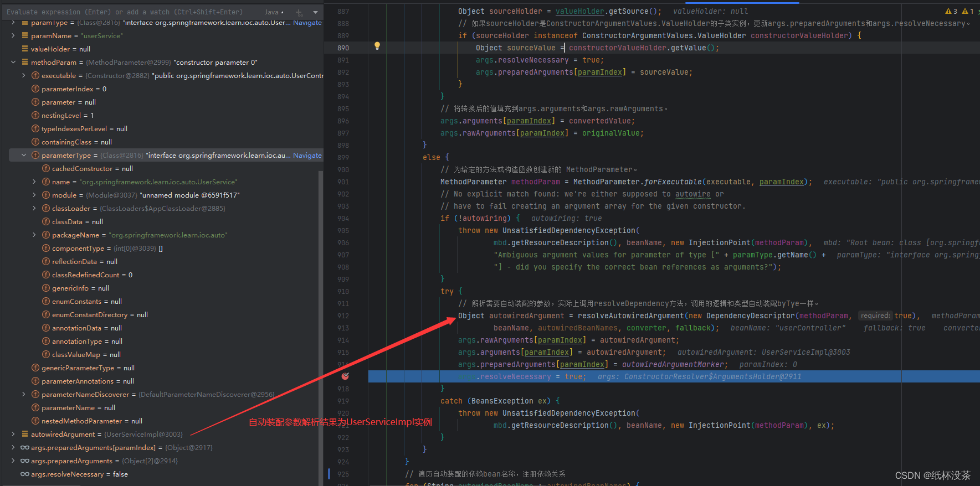
Task: Expand the module field node
Action: [34, 195]
